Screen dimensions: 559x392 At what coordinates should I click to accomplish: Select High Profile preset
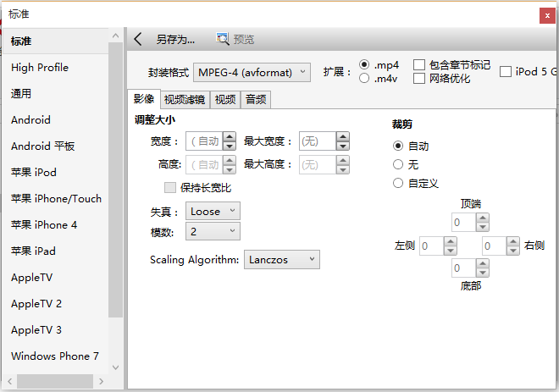coord(55,68)
